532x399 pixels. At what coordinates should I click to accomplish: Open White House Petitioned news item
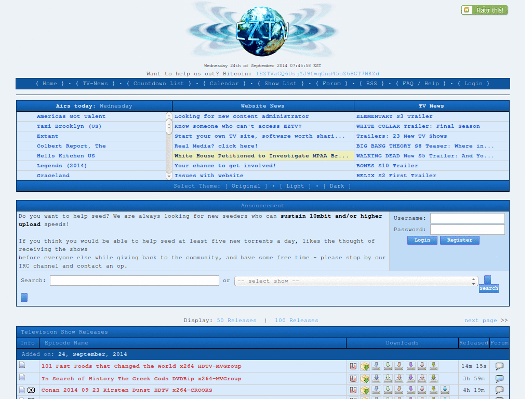pos(262,156)
